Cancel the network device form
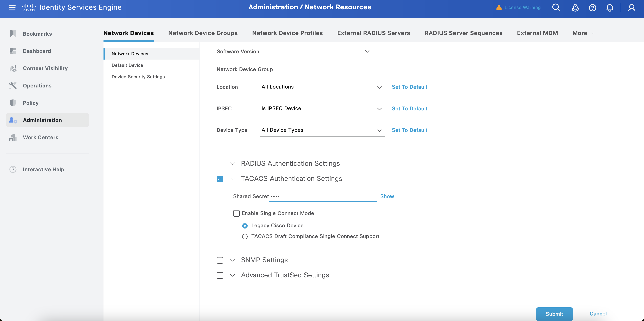644x321 pixels. coord(598,314)
